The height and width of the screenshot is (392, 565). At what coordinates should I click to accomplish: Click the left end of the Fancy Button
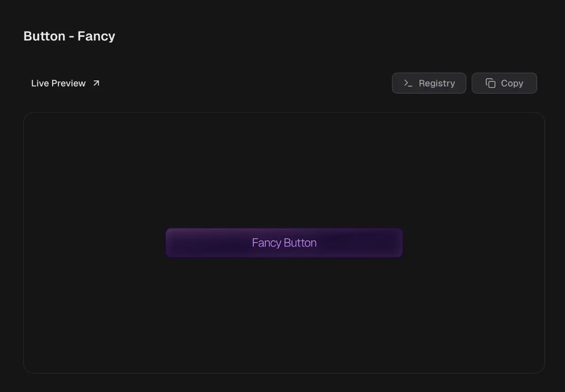(x=175, y=243)
